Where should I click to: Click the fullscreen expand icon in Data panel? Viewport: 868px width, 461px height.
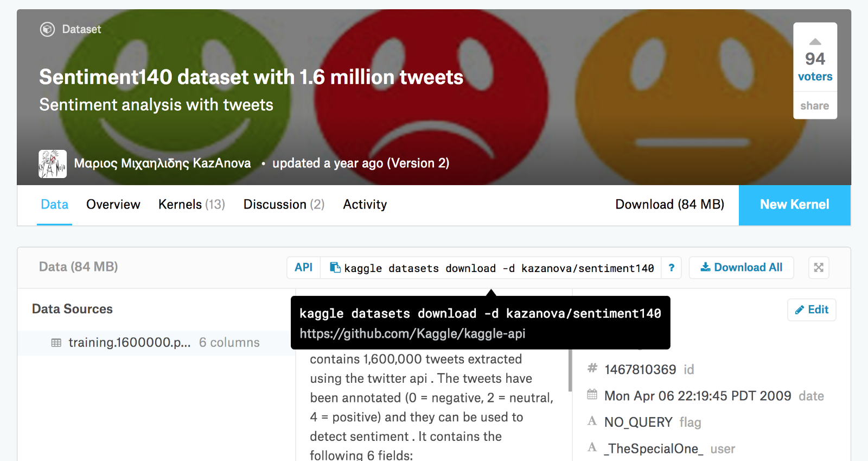pos(819,267)
